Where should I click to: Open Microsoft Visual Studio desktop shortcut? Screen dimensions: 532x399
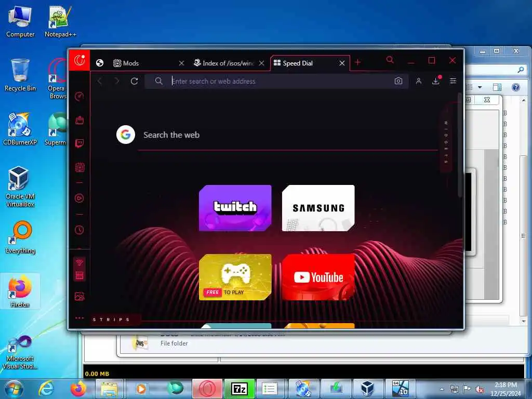(20, 352)
